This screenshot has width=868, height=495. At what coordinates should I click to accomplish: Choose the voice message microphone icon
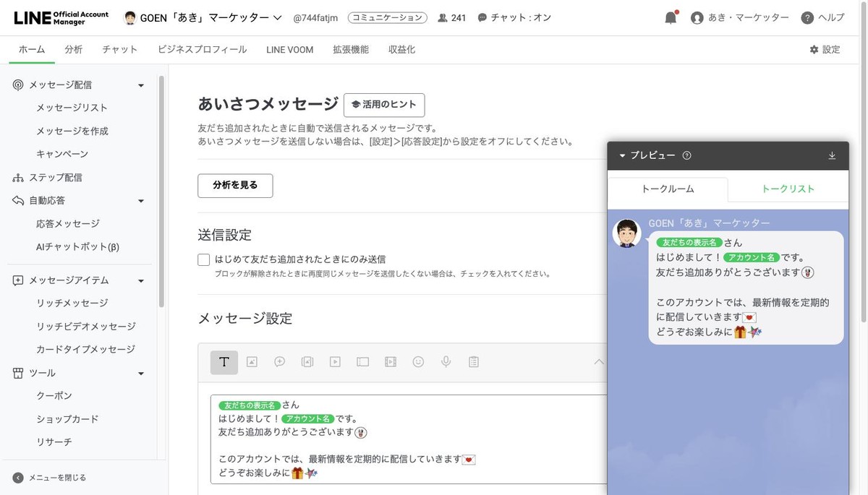(446, 362)
